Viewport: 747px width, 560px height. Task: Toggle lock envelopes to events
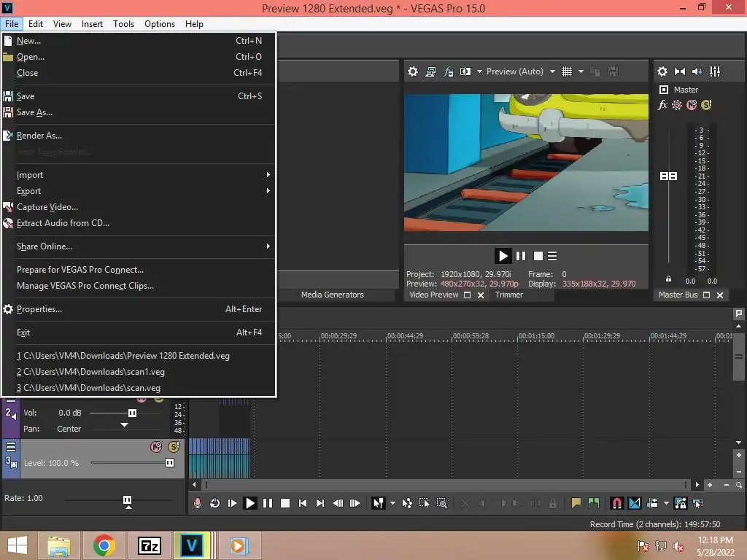[681, 503]
